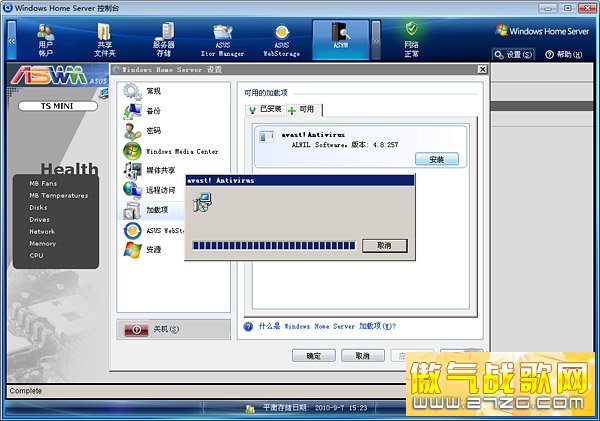This screenshot has height=421, width=600.
Task: Open Memory in the Health menu
Action: [42, 243]
